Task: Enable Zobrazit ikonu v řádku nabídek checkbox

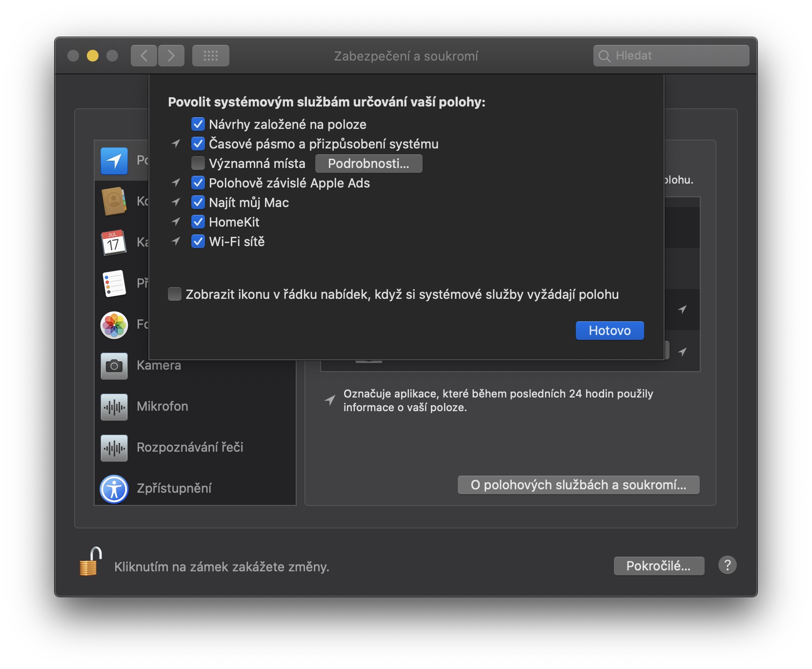Action: tap(175, 294)
